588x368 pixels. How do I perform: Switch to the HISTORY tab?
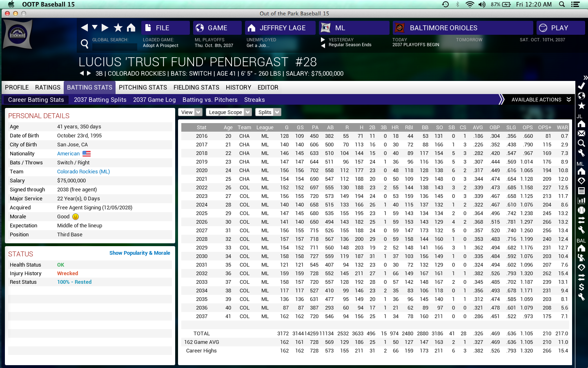coord(238,88)
